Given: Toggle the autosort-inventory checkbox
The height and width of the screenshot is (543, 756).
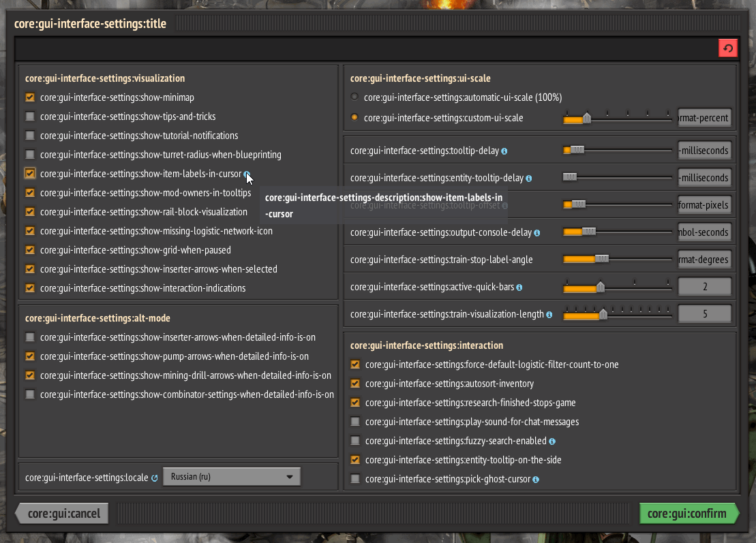Looking at the screenshot, I should tap(355, 384).
